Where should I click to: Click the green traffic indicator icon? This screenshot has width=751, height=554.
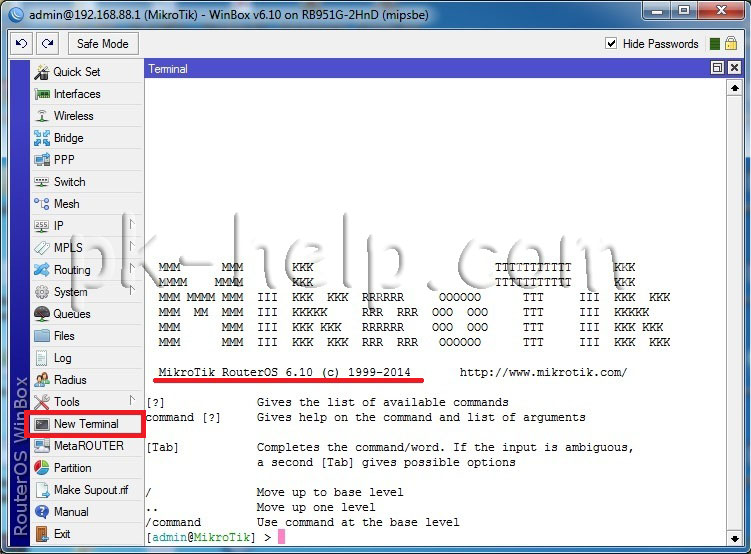715,44
